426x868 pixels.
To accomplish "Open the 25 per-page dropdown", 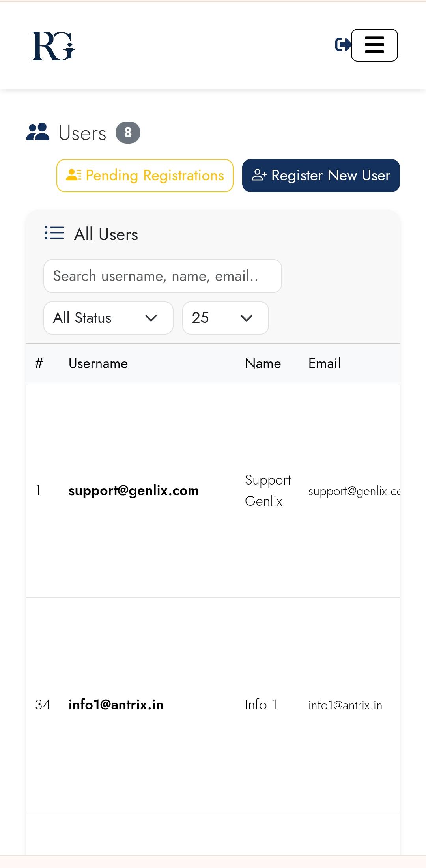I will point(225,318).
